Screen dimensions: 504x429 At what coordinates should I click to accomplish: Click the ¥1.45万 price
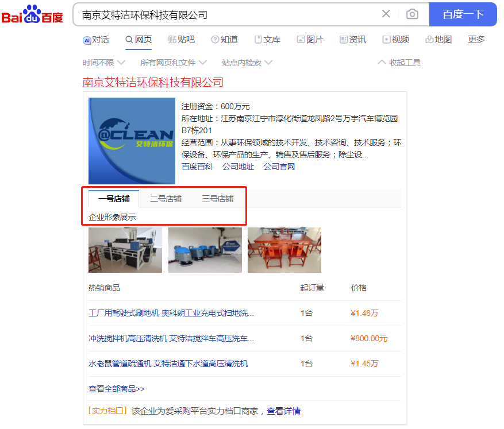click(364, 364)
